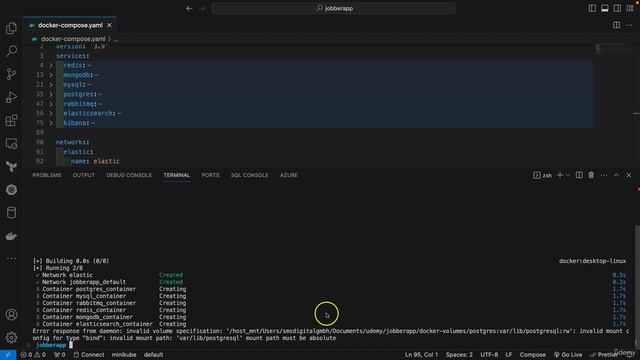Image resolution: width=640 pixels, height=360 pixels.
Task: Switch to the OUTPUT tab
Action: point(84,175)
